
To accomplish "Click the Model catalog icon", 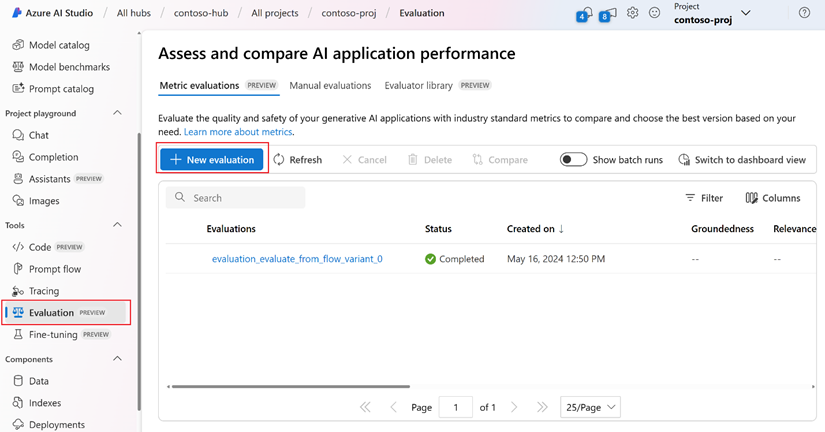I will [x=18, y=45].
